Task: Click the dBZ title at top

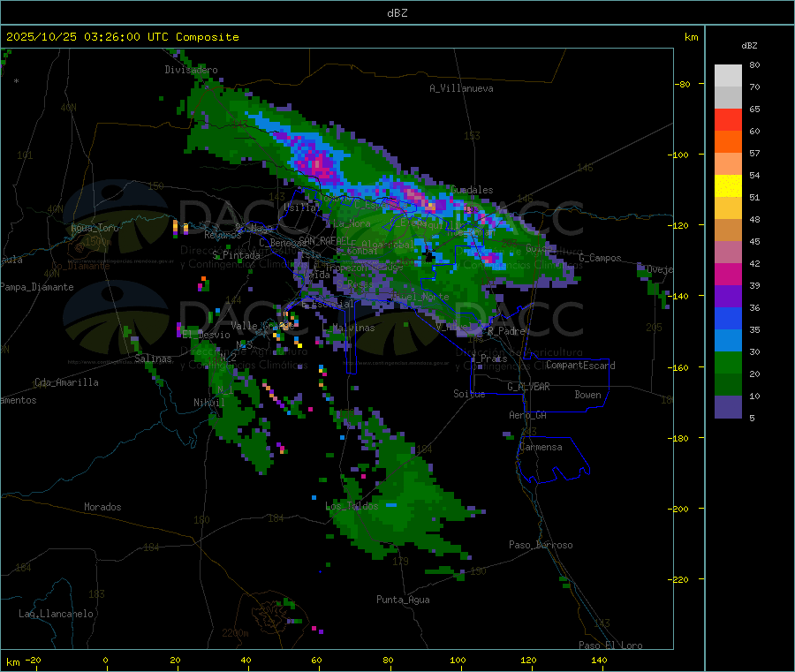Action: [397, 13]
